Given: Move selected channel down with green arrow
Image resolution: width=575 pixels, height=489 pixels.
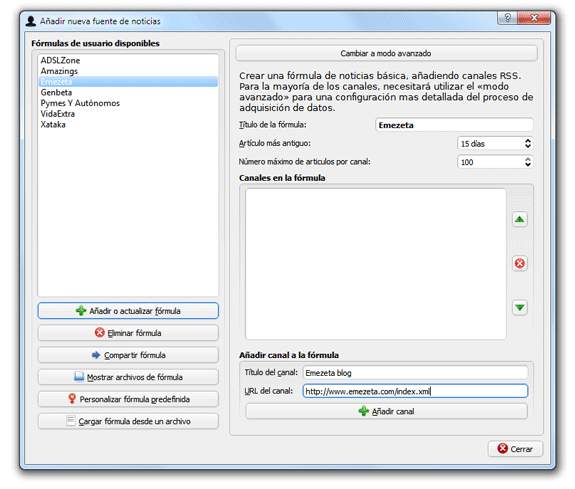Looking at the screenshot, I should (519, 307).
